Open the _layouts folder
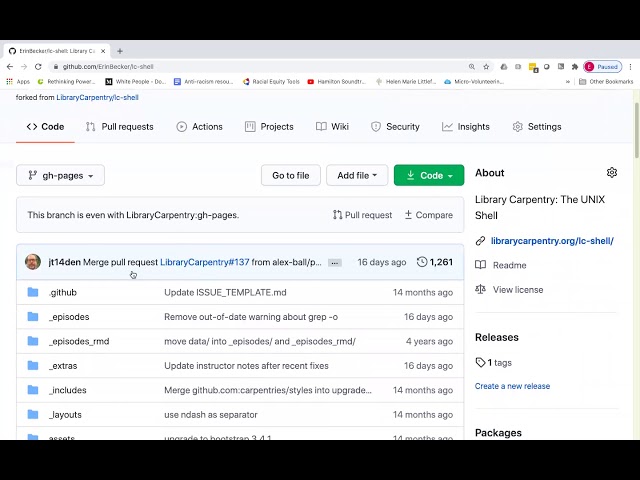Viewport: 640px width, 480px height. coord(65,415)
